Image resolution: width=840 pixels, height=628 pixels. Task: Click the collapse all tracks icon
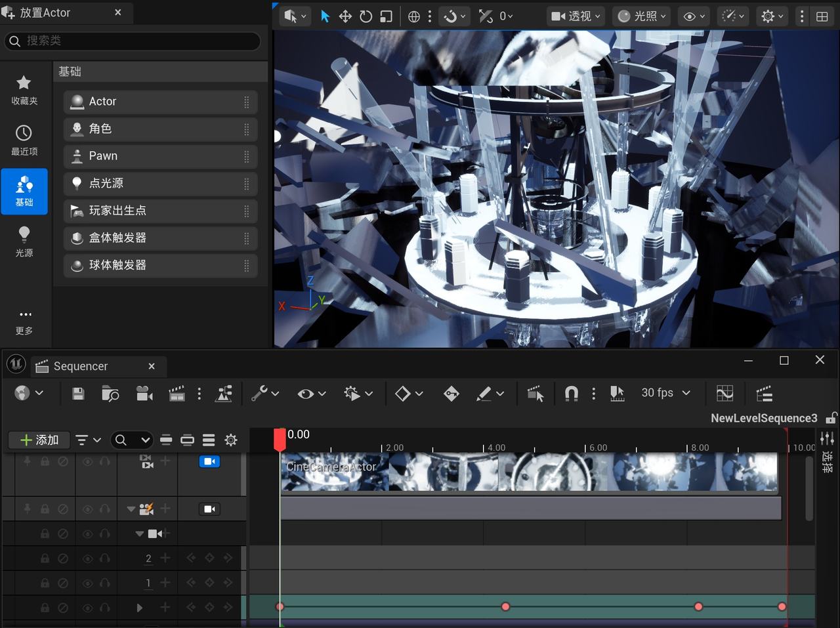tap(166, 440)
